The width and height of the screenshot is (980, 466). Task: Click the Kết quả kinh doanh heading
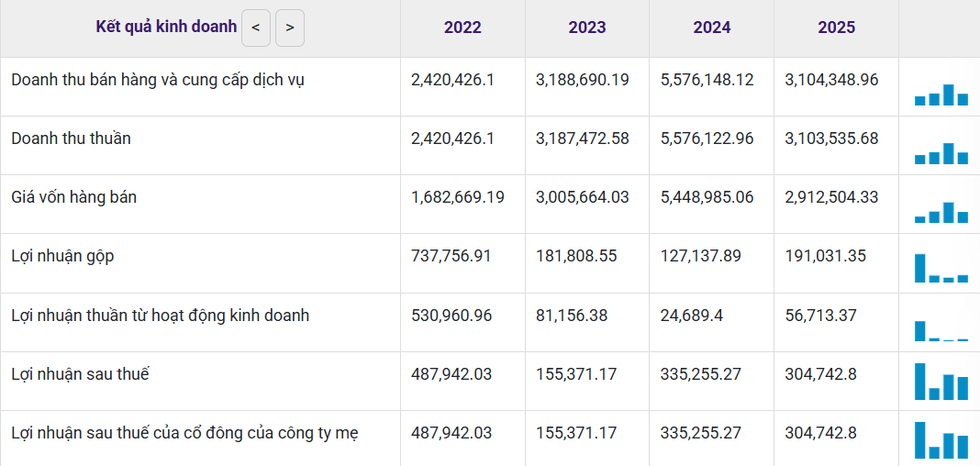166,27
